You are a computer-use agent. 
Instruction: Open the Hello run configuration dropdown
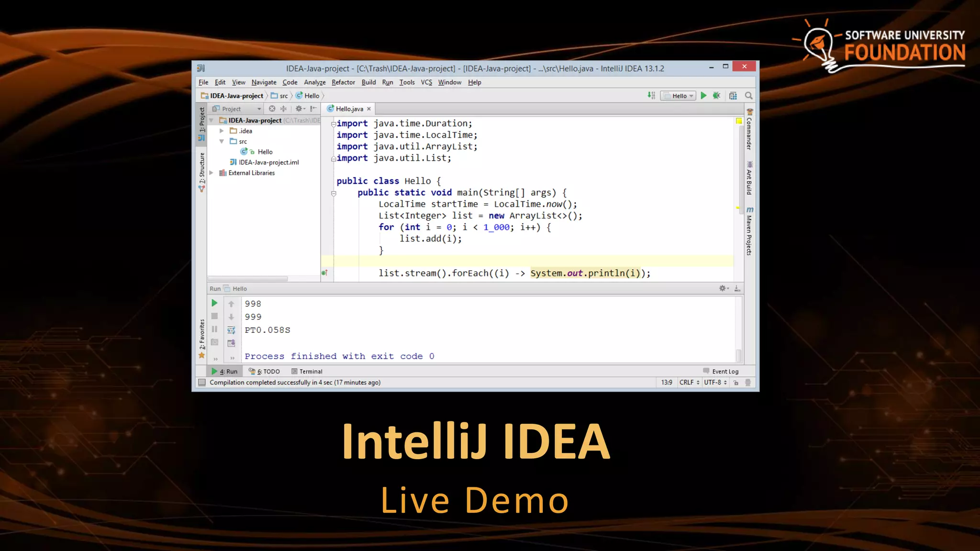pos(678,96)
